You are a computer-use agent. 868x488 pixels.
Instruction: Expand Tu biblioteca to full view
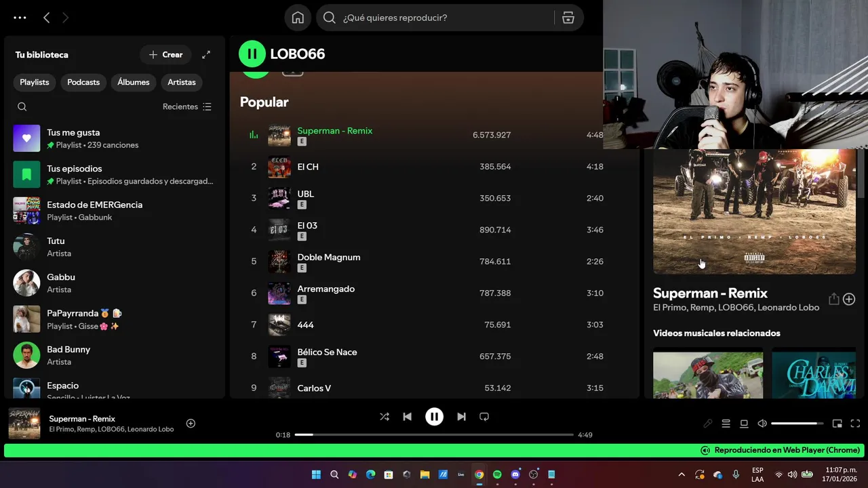pyautogui.click(x=206, y=55)
